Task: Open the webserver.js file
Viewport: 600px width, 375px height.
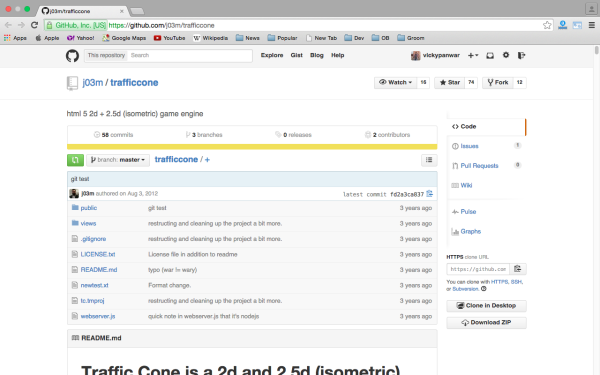Action: tap(98, 316)
